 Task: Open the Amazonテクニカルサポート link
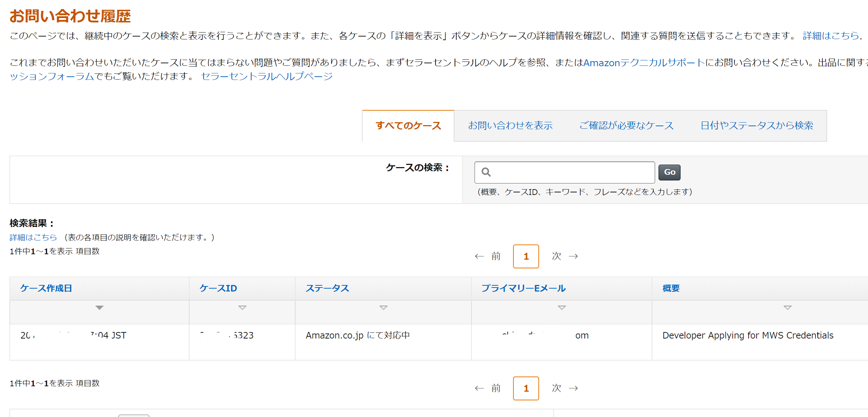click(x=644, y=63)
